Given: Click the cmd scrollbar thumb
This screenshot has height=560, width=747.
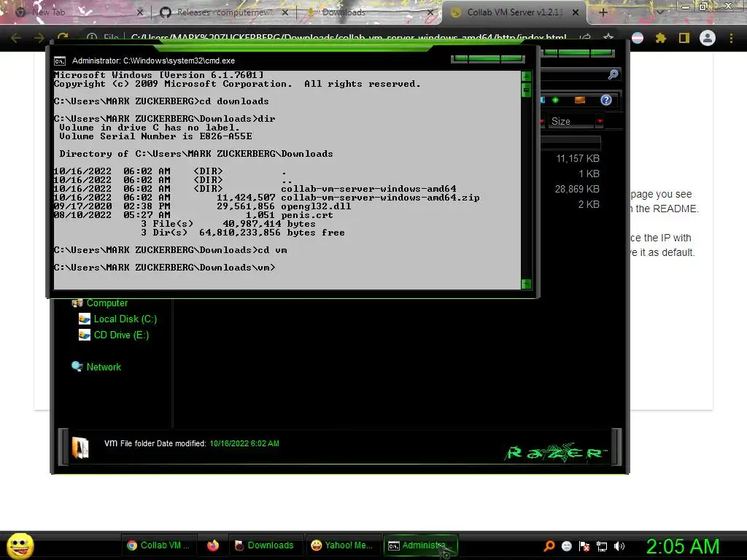Looking at the screenshot, I should tap(527, 90).
